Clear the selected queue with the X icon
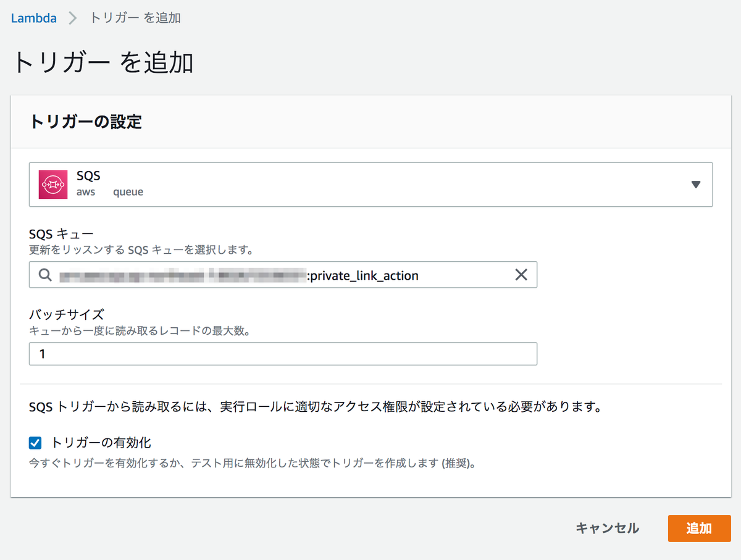 pyautogui.click(x=521, y=274)
